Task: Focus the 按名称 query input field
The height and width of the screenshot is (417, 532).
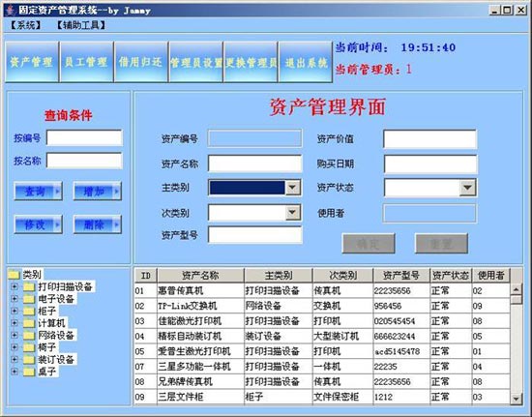Action: click(84, 161)
